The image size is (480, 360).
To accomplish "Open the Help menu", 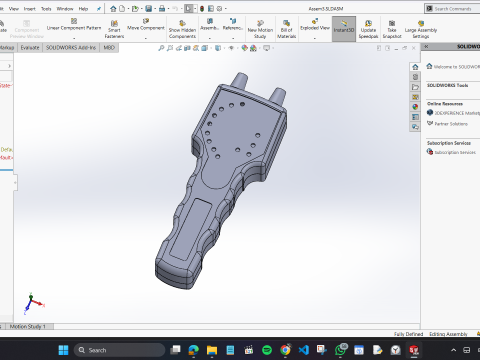I will click(83, 9).
